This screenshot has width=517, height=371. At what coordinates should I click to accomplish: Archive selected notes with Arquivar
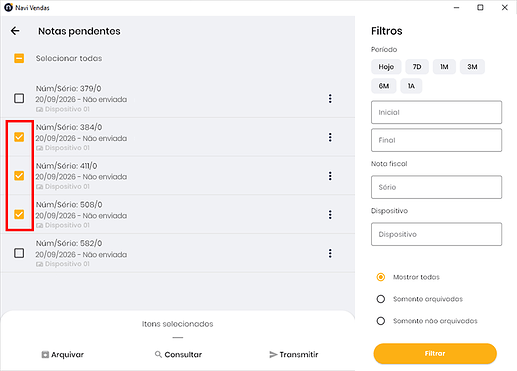(63, 355)
